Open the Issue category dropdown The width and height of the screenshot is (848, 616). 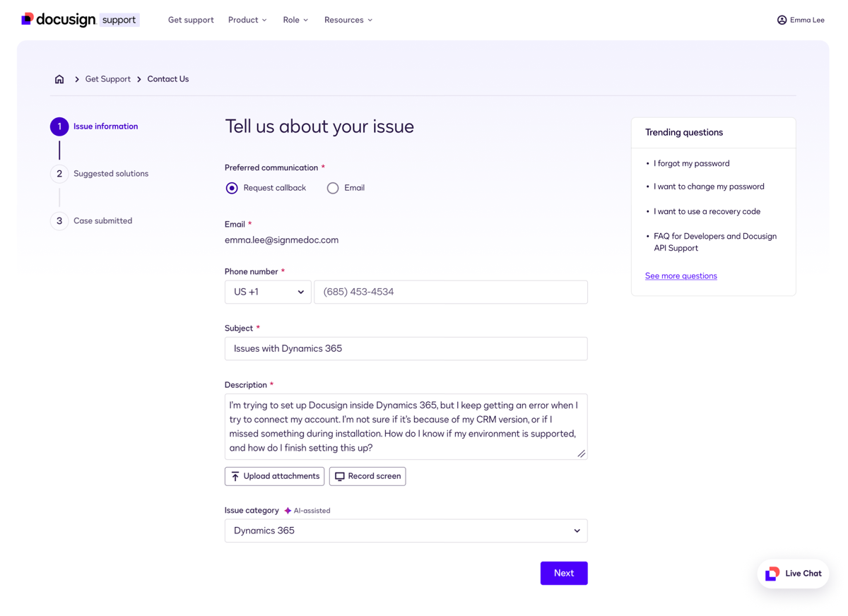[406, 531]
